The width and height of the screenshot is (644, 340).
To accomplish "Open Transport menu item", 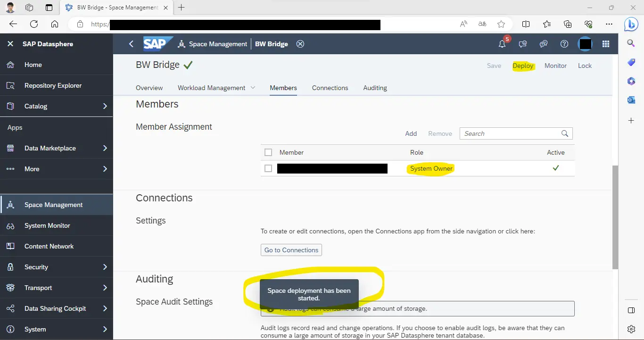I will (x=57, y=288).
